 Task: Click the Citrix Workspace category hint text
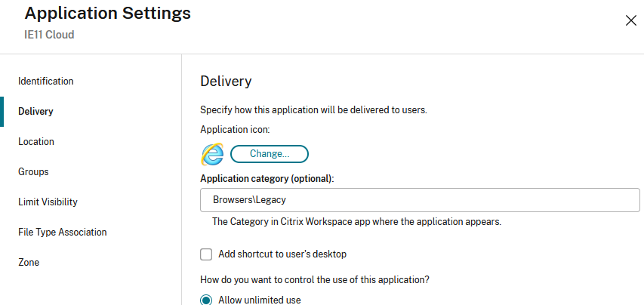click(356, 222)
